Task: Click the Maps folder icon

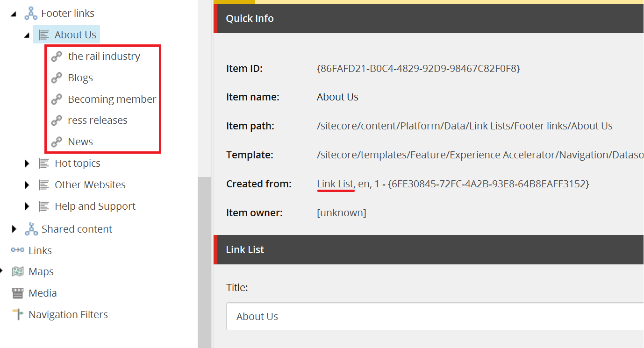Action: 18,271
